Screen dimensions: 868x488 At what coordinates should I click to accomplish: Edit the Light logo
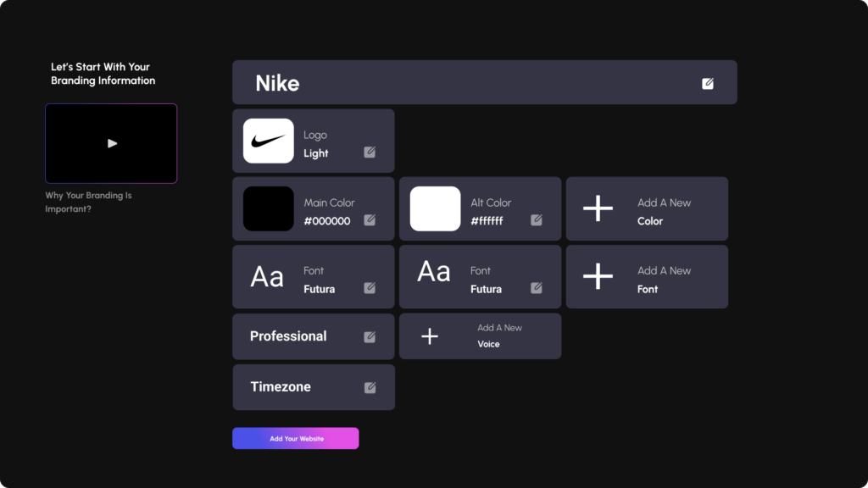370,152
